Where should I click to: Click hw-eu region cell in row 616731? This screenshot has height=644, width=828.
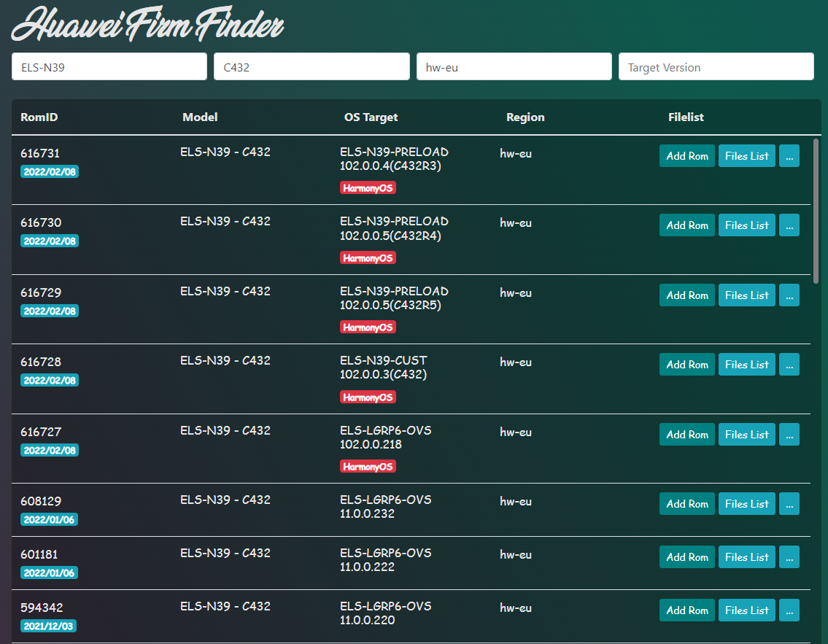516,154
